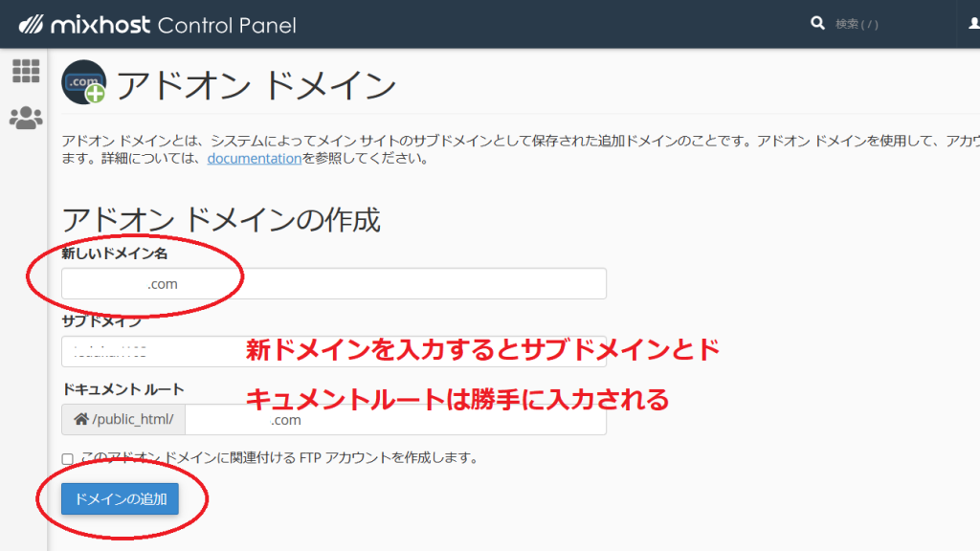980x551 pixels.
Task: Click the mixhost logo in the header
Action: 84,25
